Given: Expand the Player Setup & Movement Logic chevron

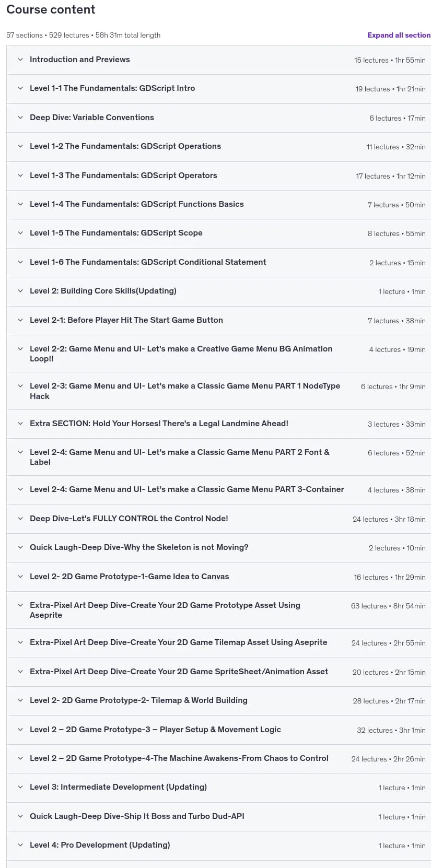Looking at the screenshot, I should (x=20, y=730).
